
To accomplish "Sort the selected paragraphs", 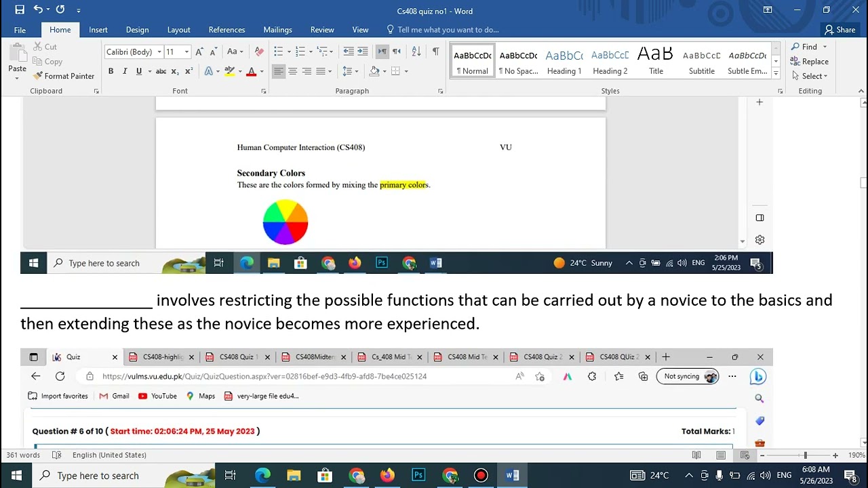I will [x=416, y=52].
